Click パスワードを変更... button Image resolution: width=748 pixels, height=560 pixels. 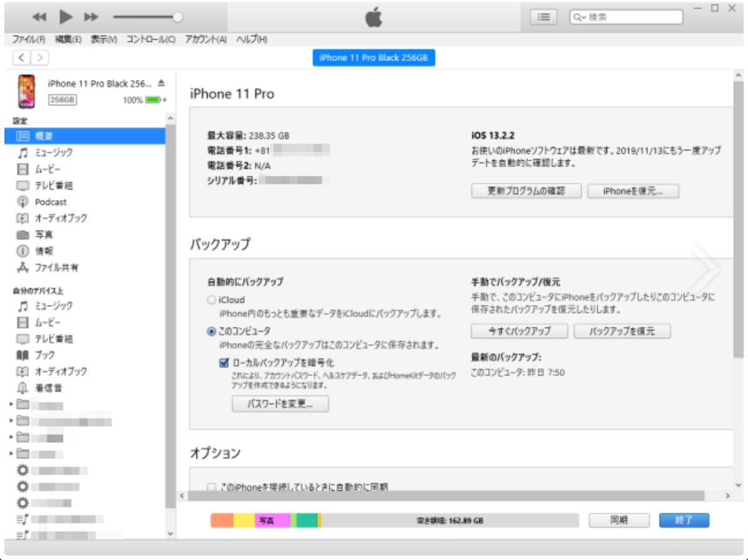pyautogui.click(x=280, y=404)
